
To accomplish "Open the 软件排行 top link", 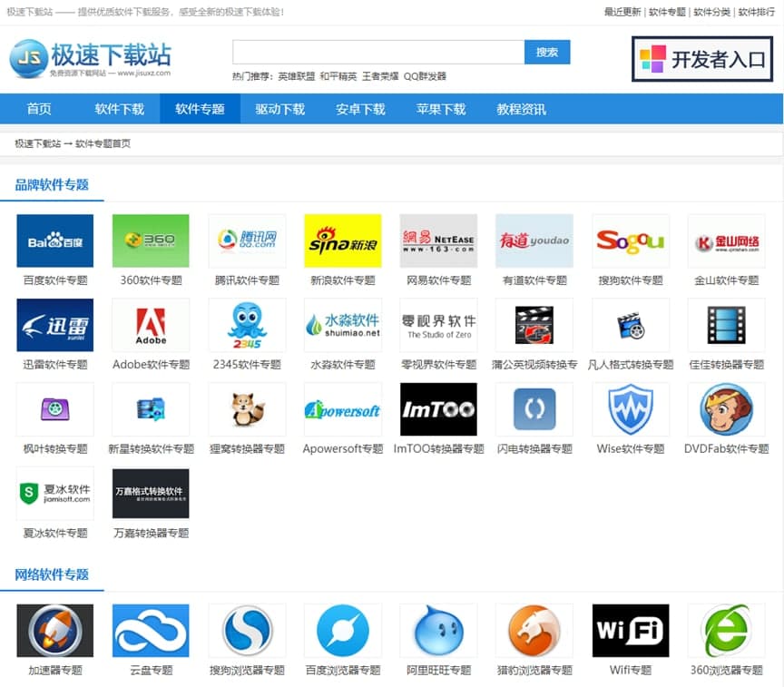I will [756, 12].
